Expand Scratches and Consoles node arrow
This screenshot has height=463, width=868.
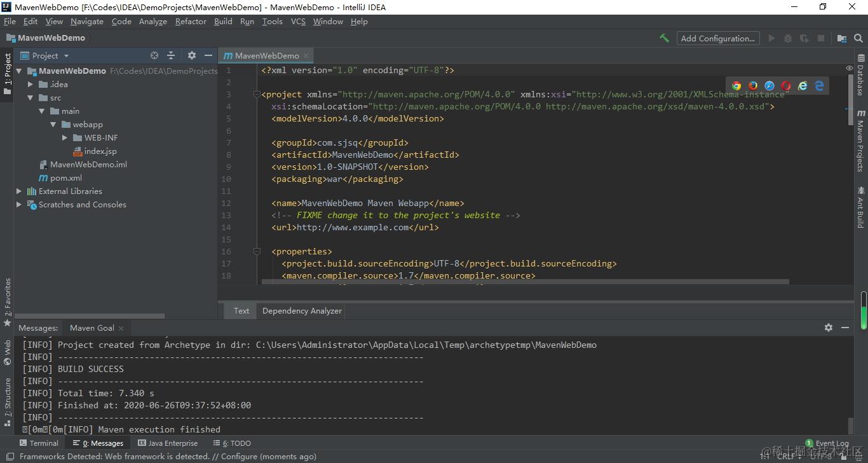click(19, 205)
